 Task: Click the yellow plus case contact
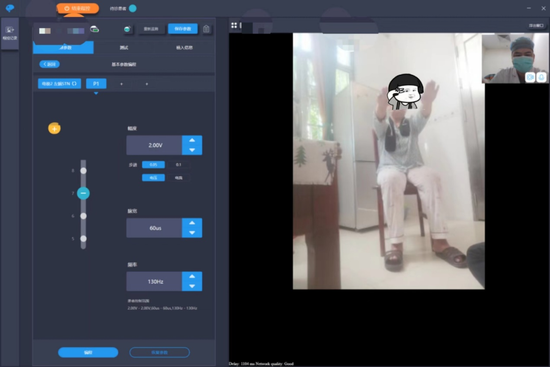coord(54,128)
